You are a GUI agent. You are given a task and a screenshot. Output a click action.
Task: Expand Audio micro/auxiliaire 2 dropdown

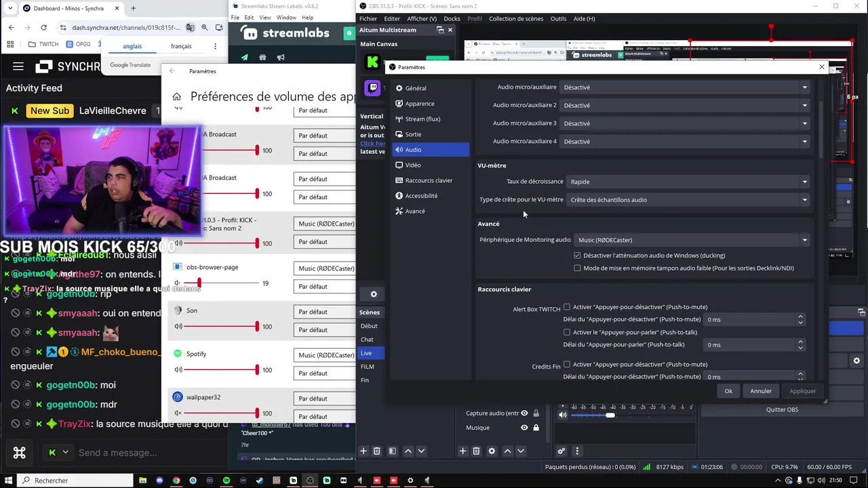pyautogui.click(x=686, y=105)
